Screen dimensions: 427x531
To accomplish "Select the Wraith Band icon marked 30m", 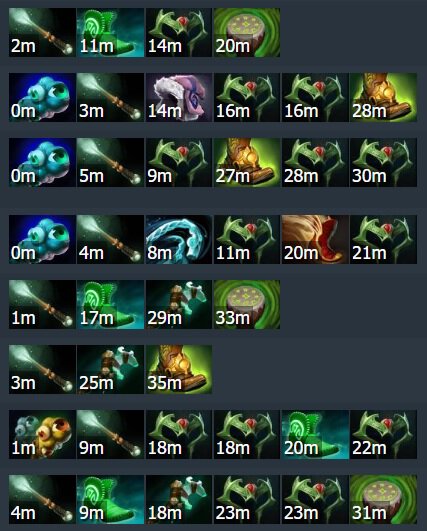I will (x=383, y=162).
